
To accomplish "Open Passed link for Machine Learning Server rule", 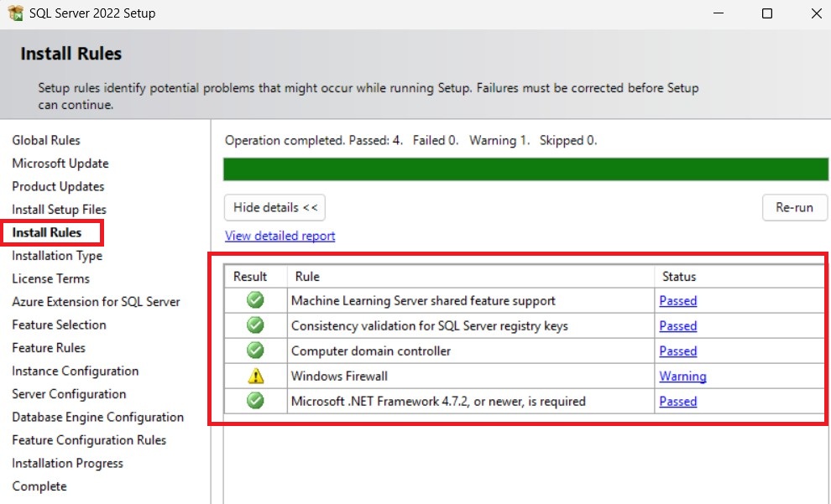I will (x=677, y=300).
